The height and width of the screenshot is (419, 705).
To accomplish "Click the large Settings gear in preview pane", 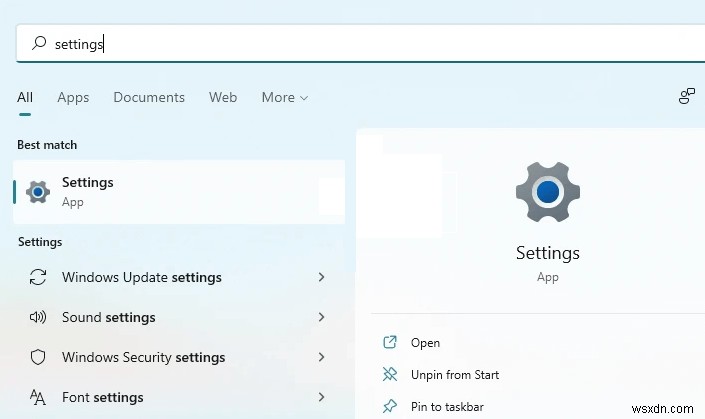I will [547, 191].
